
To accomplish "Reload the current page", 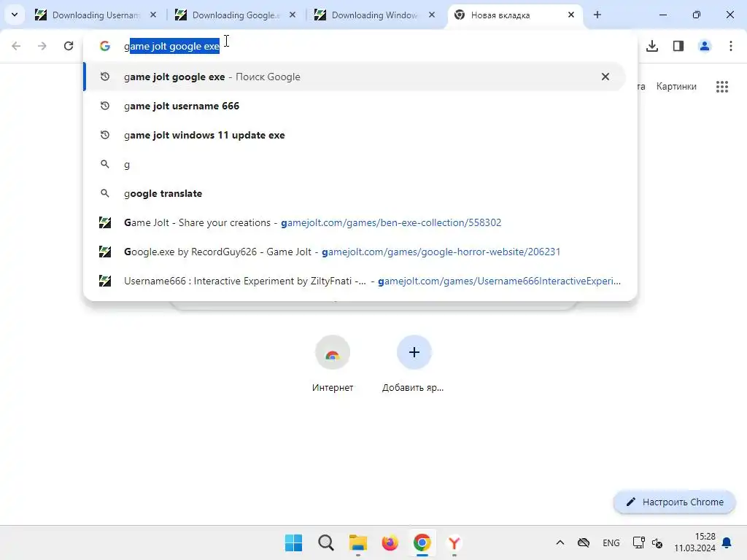I will click(x=69, y=46).
